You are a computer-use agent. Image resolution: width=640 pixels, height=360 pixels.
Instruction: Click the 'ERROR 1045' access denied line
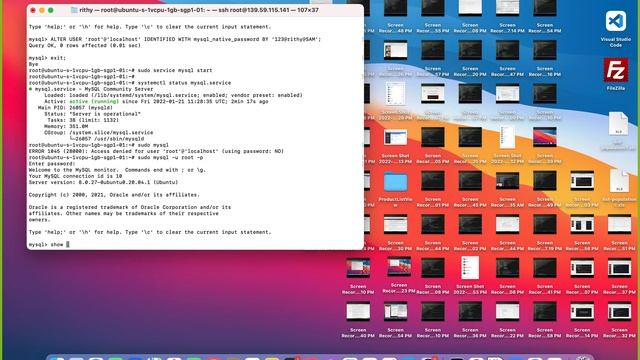(156, 151)
